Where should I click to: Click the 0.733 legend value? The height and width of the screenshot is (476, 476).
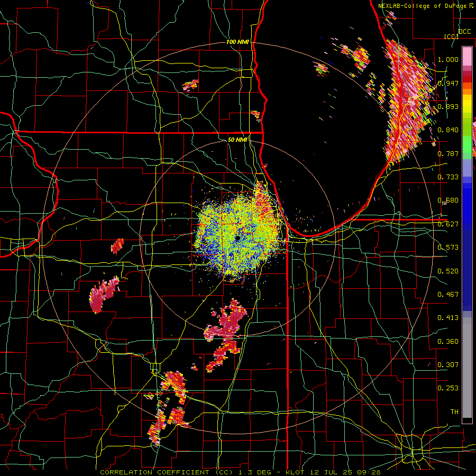pyautogui.click(x=448, y=177)
